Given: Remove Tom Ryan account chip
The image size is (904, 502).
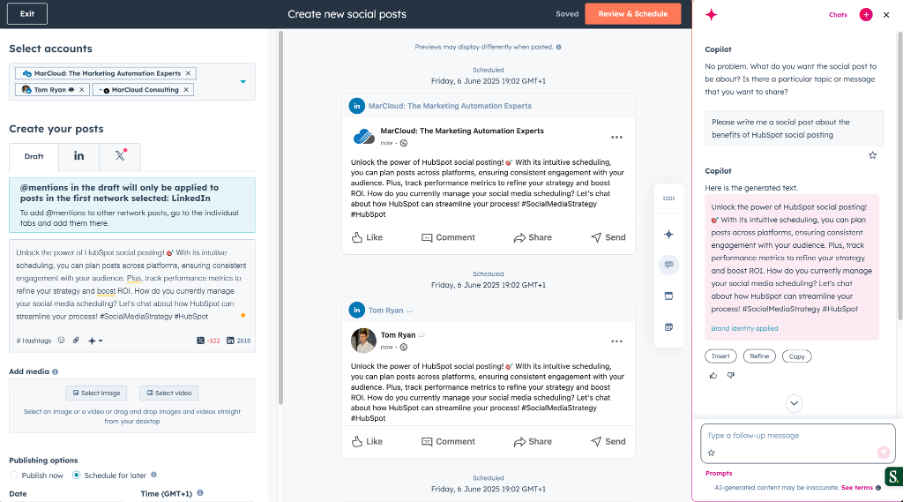Looking at the screenshot, I should coord(82,90).
